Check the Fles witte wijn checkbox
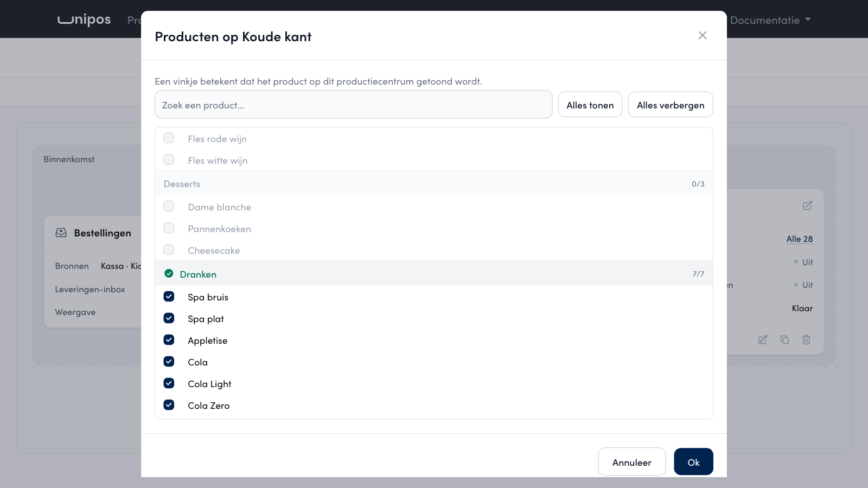 [x=169, y=159]
